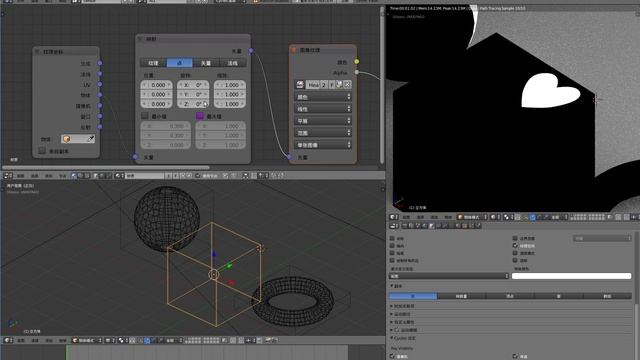
Task: Switch to the Modifiers properties tab icon
Action: pyautogui.click(x=445, y=225)
